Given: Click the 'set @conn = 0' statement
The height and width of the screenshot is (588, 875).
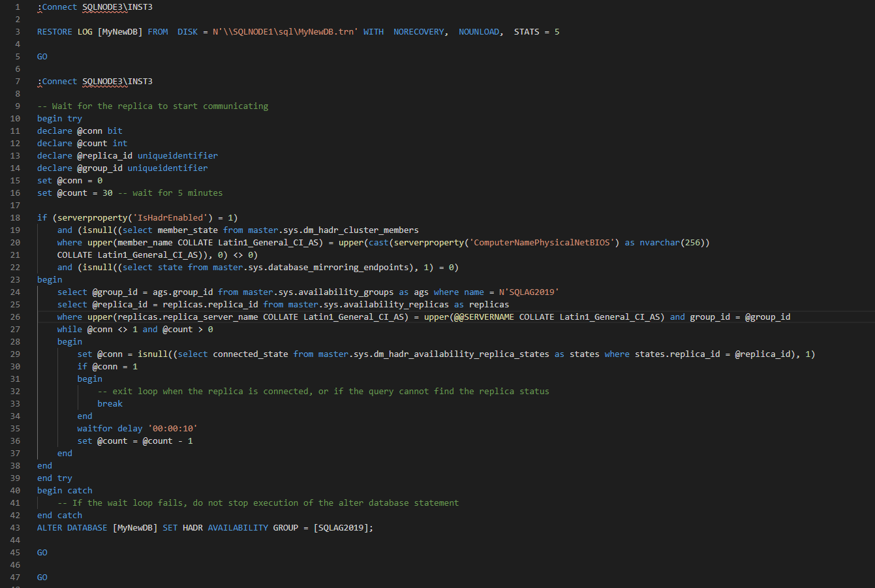Looking at the screenshot, I should 70,180.
